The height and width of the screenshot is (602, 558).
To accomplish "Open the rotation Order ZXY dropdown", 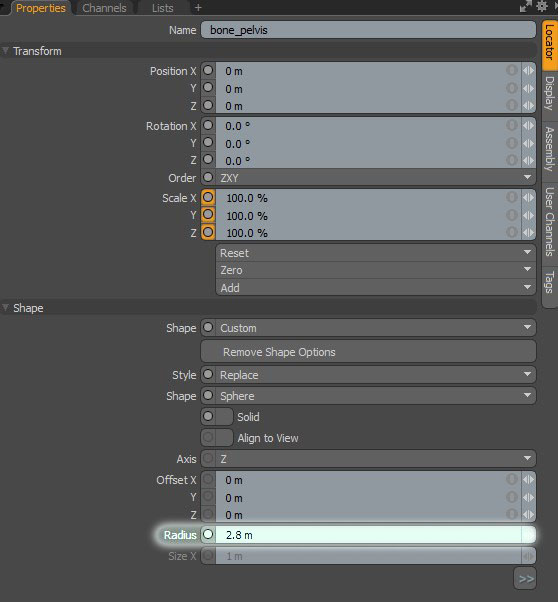I will tap(375, 178).
